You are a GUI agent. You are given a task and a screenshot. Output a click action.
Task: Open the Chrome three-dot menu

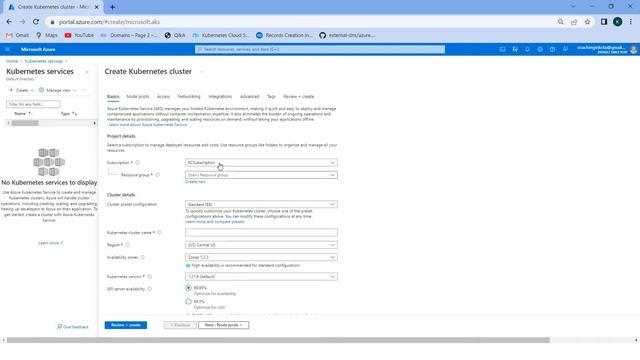tap(631, 22)
